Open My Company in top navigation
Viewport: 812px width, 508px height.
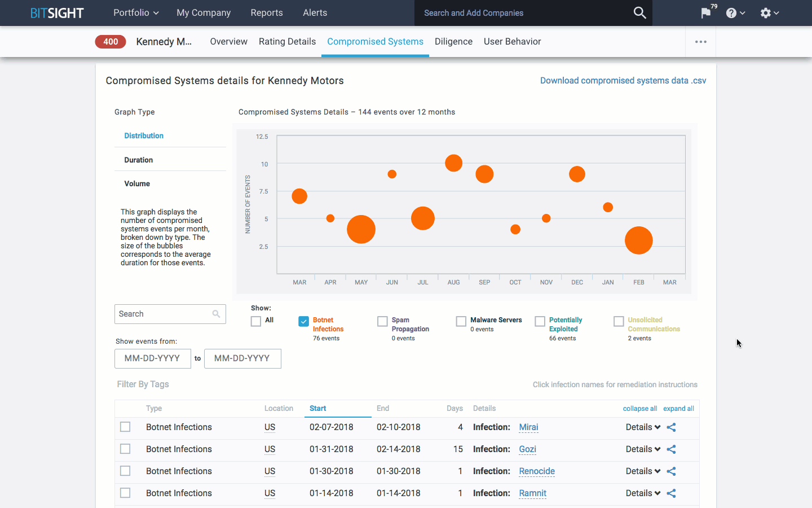pos(204,12)
